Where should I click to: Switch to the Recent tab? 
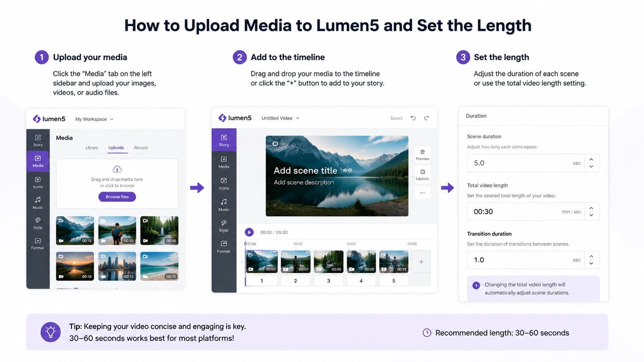pyautogui.click(x=141, y=148)
